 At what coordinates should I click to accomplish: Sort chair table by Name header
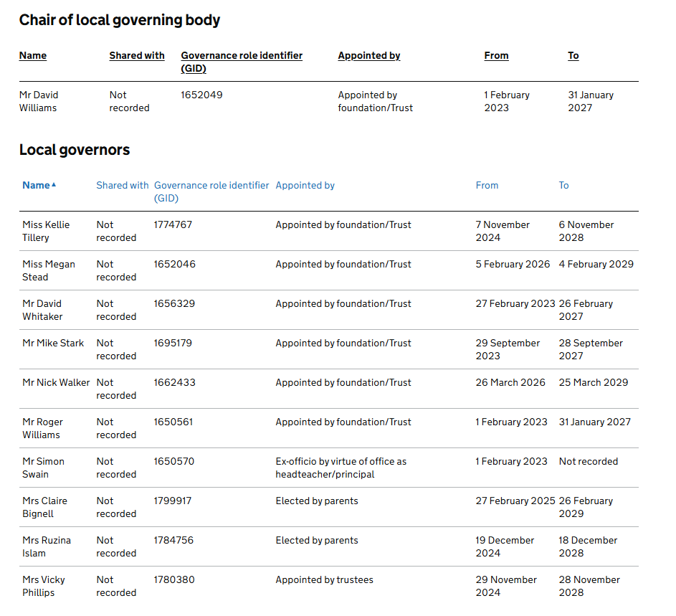[33, 56]
